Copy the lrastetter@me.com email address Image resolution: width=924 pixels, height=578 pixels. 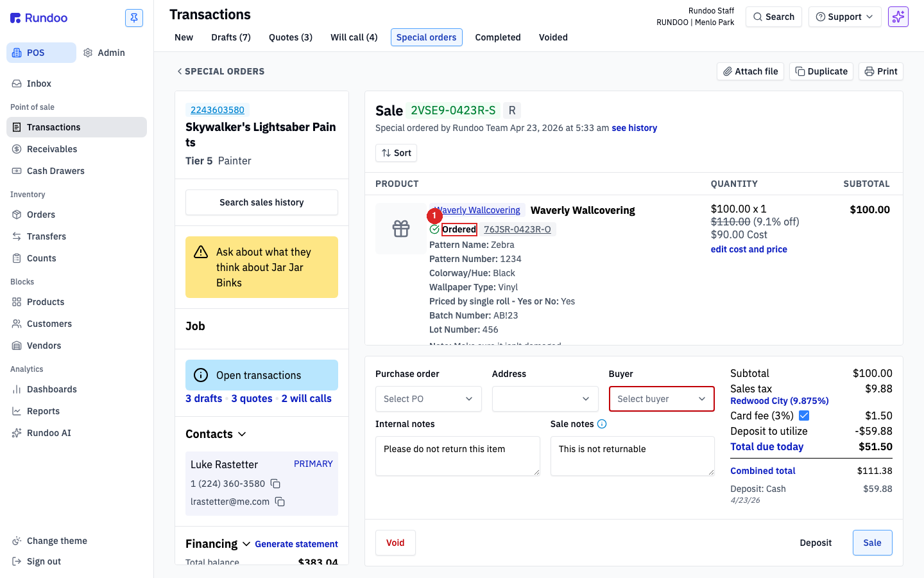click(x=280, y=502)
